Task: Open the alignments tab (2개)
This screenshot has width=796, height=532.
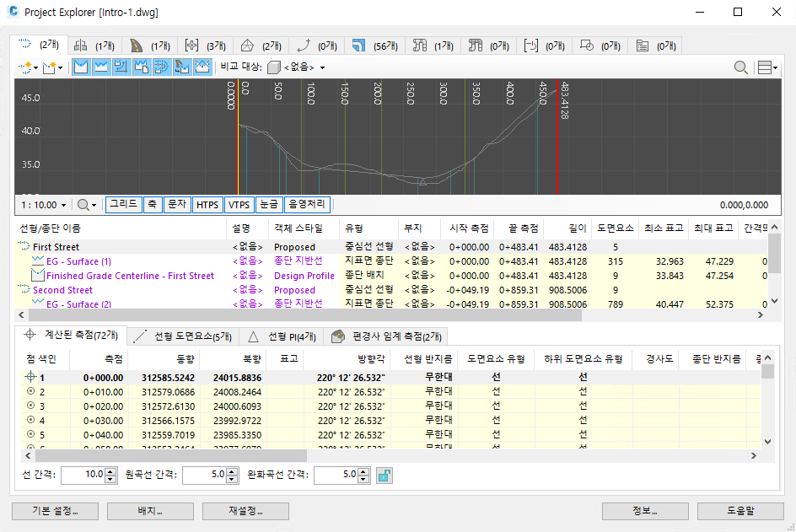Action: tap(39, 46)
